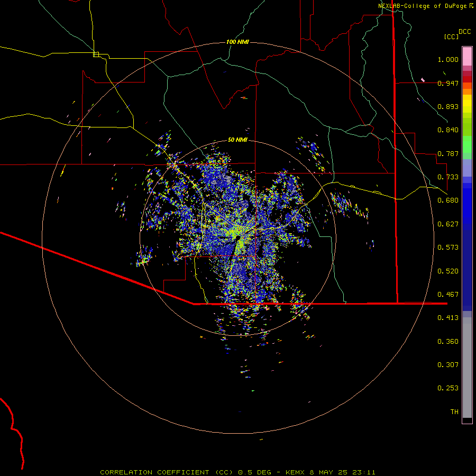
Task: Click the 0.733 legend value
Action: pyautogui.click(x=448, y=177)
